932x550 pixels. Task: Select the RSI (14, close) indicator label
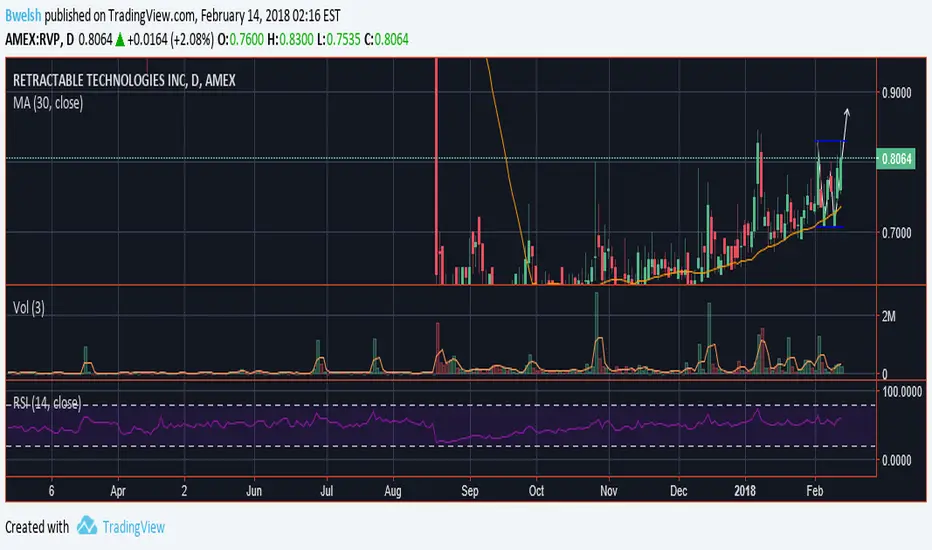pyautogui.click(x=47, y=403)
